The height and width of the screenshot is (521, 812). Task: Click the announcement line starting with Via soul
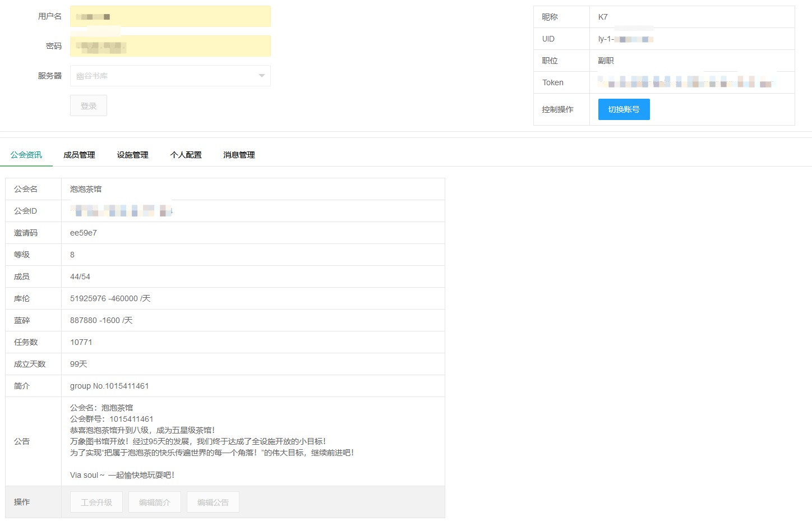[122, 475]
